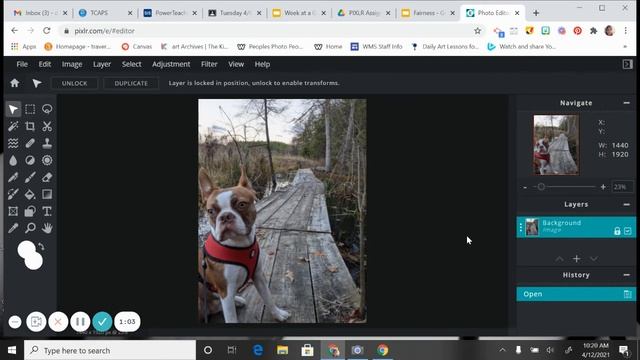Select the Eraser tool
This screenshot has height=360, width=640.
pos(47,178)
